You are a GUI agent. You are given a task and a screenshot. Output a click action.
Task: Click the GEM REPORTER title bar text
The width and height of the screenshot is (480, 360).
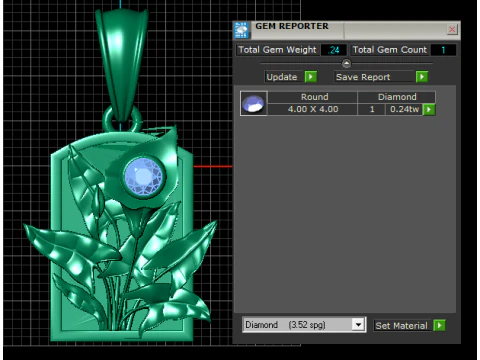click(x=292, y=26)
